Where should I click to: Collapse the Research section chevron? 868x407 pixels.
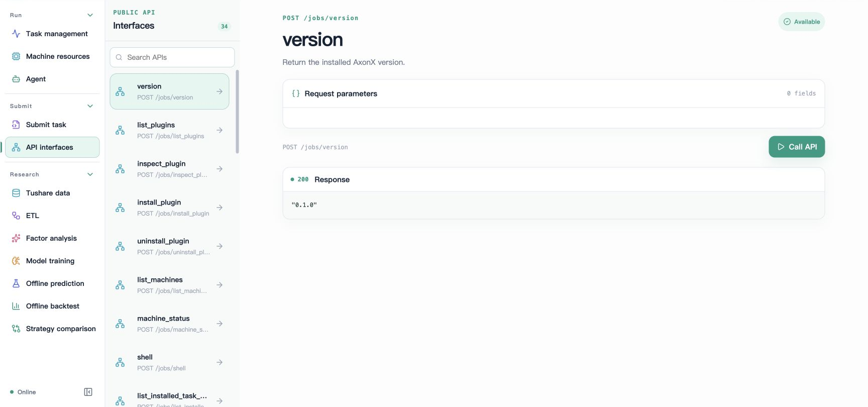tap(90, 174)
